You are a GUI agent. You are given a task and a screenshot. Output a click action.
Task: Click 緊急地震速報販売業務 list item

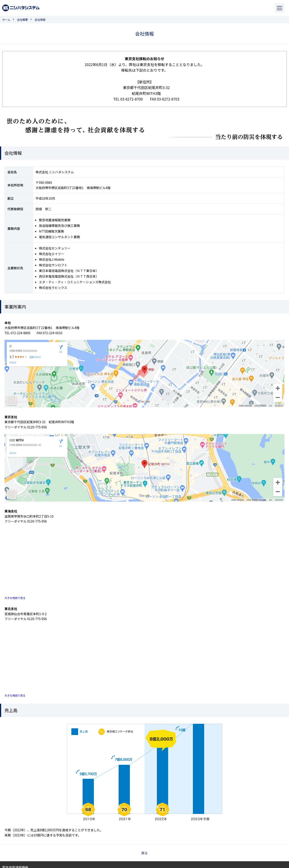(x=54, y=220)
